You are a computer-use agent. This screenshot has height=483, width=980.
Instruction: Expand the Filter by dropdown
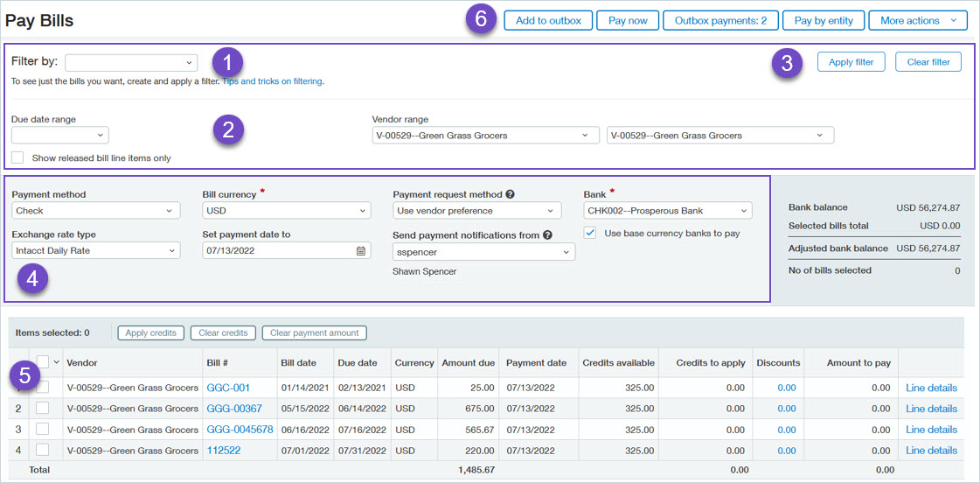[x=131, y=62]
